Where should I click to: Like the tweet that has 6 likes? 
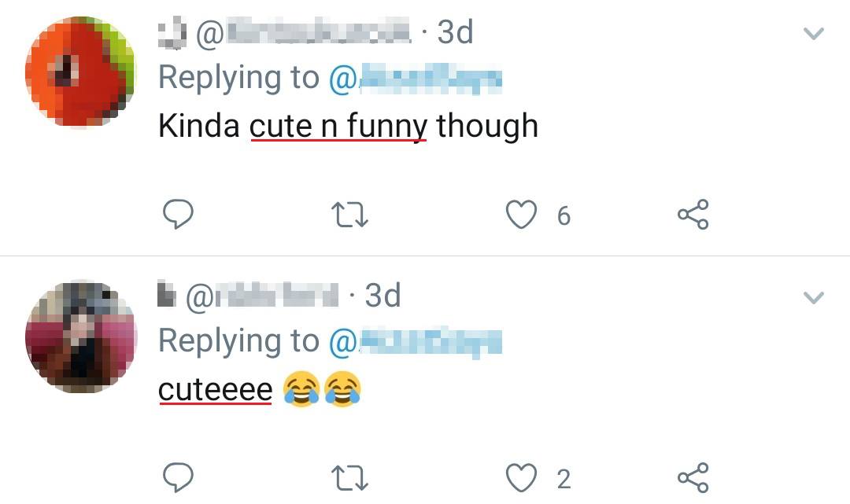[x=521, y=214]
